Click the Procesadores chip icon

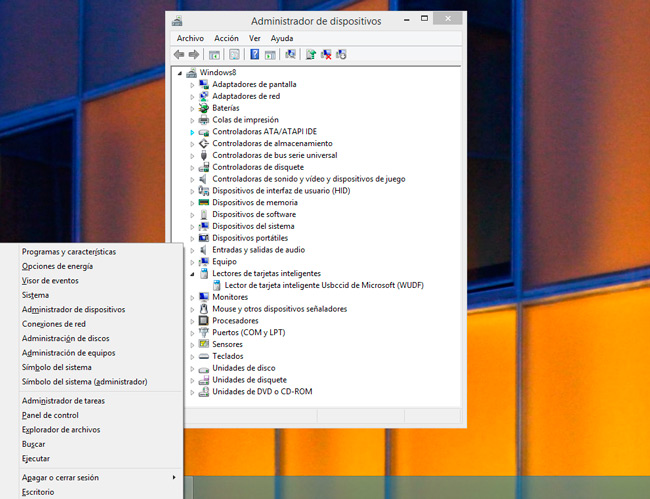[204, 321]
